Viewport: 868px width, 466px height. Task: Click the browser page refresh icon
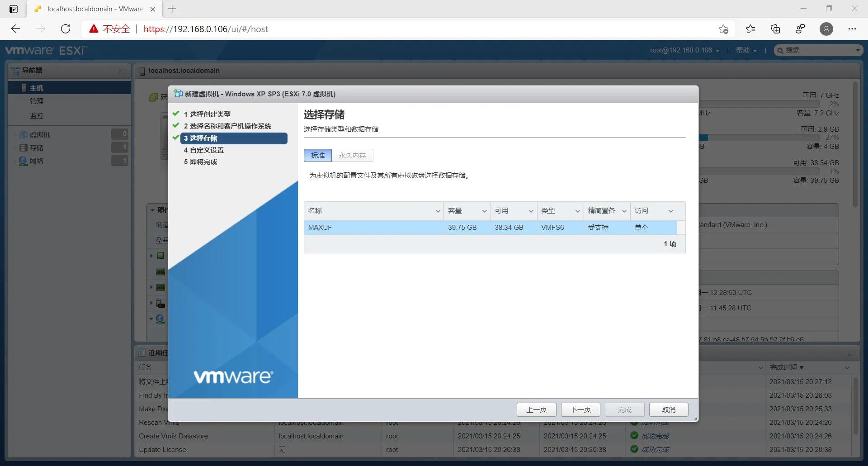[x=66, y=29]
